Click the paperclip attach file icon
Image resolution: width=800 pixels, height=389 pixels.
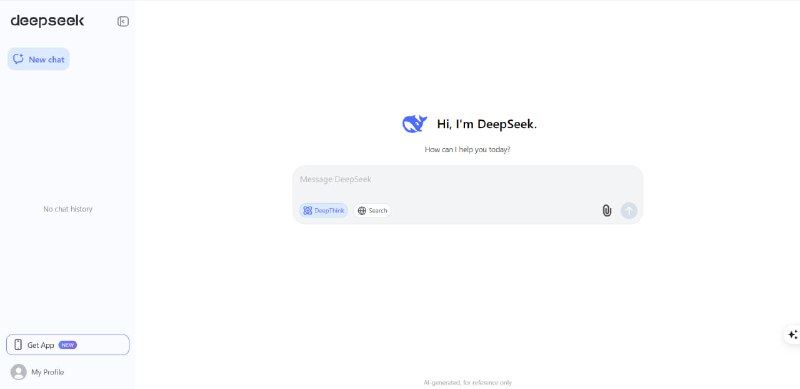click(x=607, y=210)
